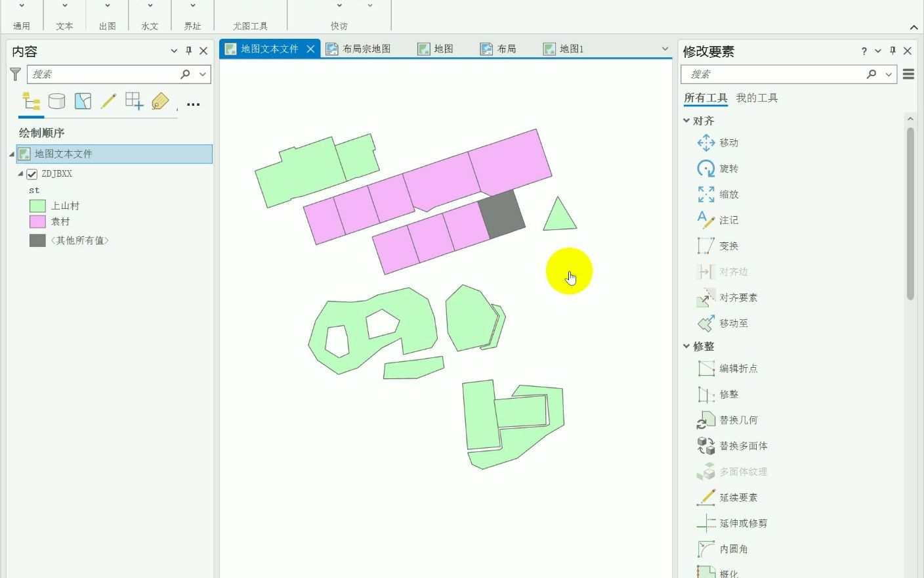924x578 pixels.
Task: Select the 内圆角 (Fillet) tool
Action: tap(722, 549)
